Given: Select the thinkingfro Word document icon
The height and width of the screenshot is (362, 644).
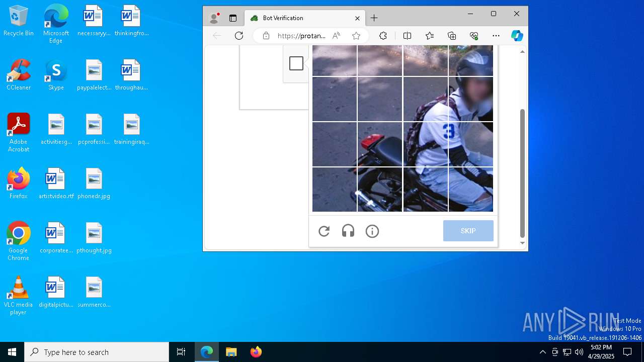Looking at the screenshot, I should [131, 21].
